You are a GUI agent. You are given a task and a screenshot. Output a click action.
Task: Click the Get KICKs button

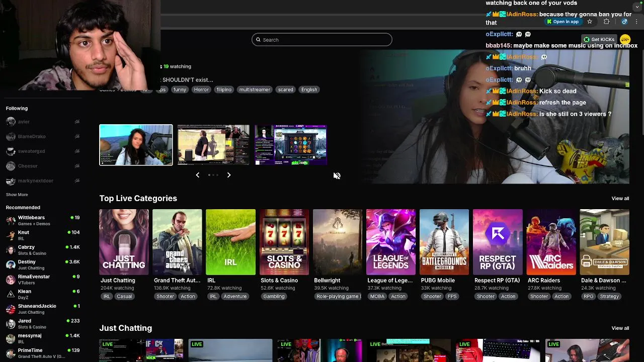[x=599, y=39]
